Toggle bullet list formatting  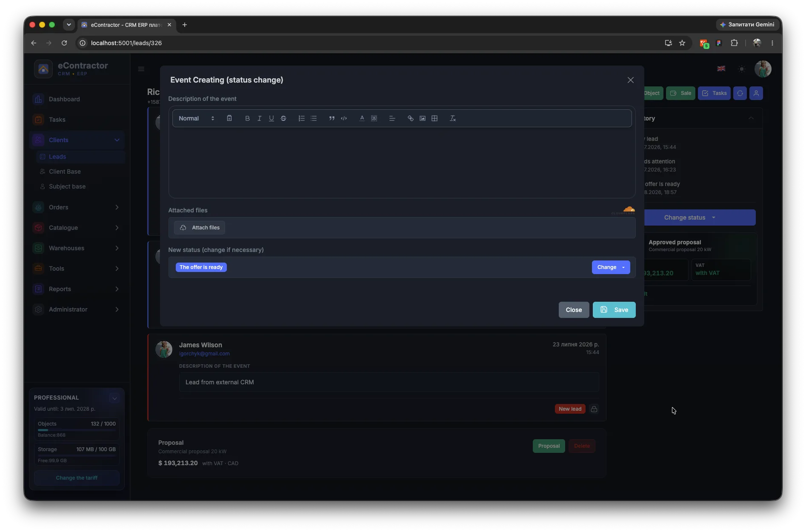[314, 118]
